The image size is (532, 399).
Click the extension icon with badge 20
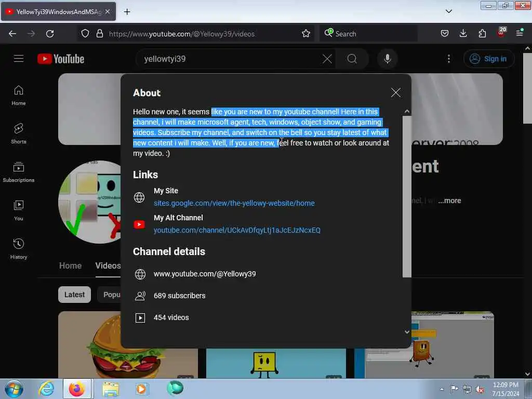(501, 33)
